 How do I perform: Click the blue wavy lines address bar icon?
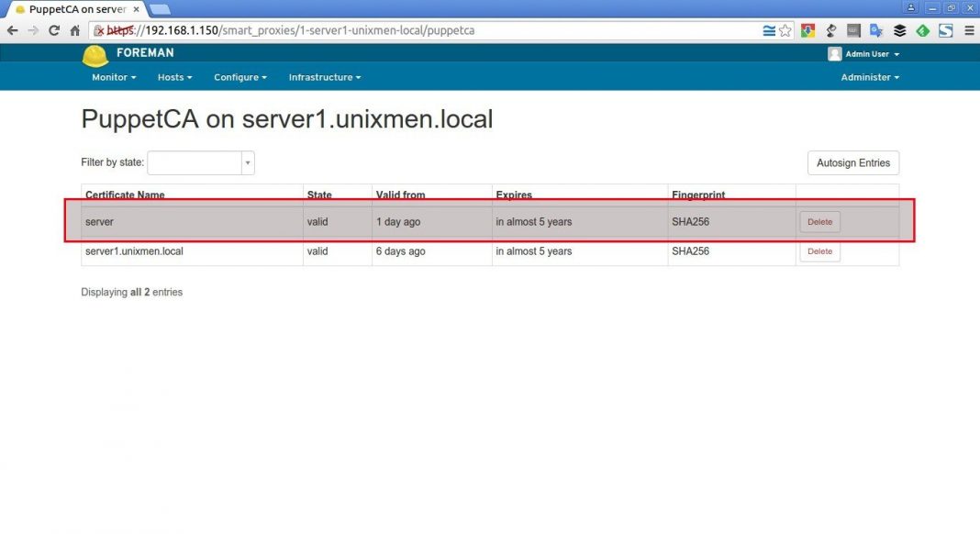(769, 30)
